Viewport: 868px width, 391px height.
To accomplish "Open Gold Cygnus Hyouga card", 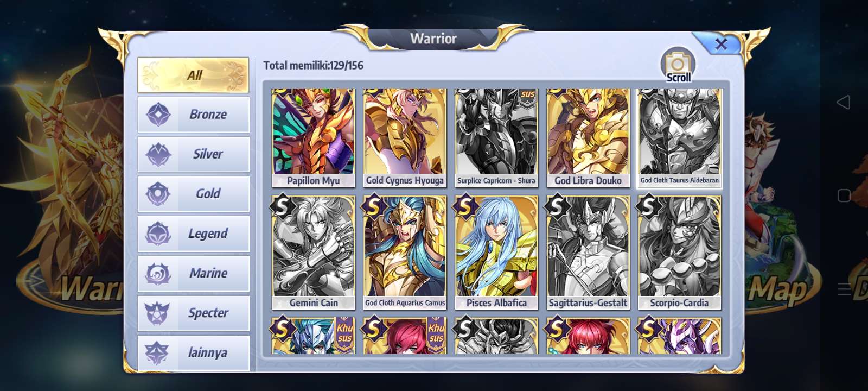I will [405, 138].
